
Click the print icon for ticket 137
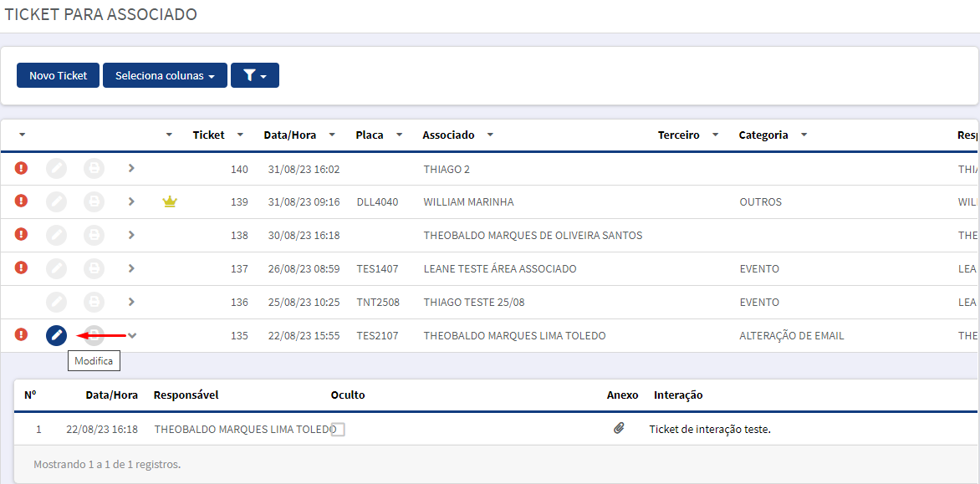[94, 268]
